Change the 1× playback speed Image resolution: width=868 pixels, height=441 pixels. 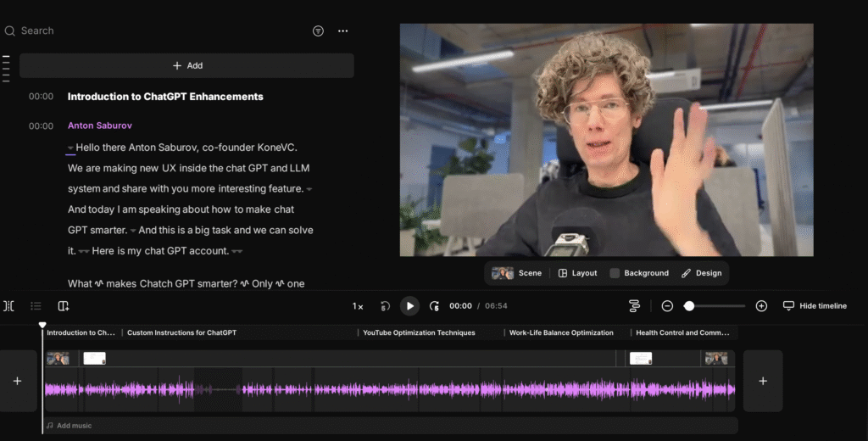click(x=358, y=306)
